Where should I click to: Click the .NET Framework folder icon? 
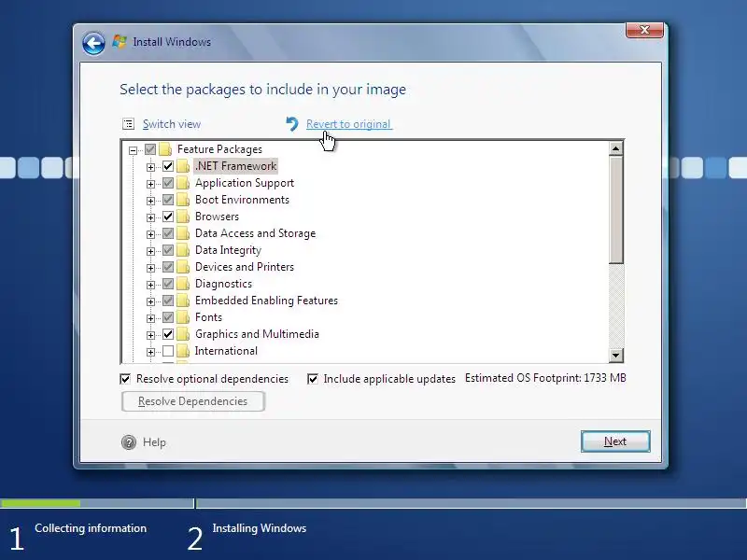tap(183, 166)
